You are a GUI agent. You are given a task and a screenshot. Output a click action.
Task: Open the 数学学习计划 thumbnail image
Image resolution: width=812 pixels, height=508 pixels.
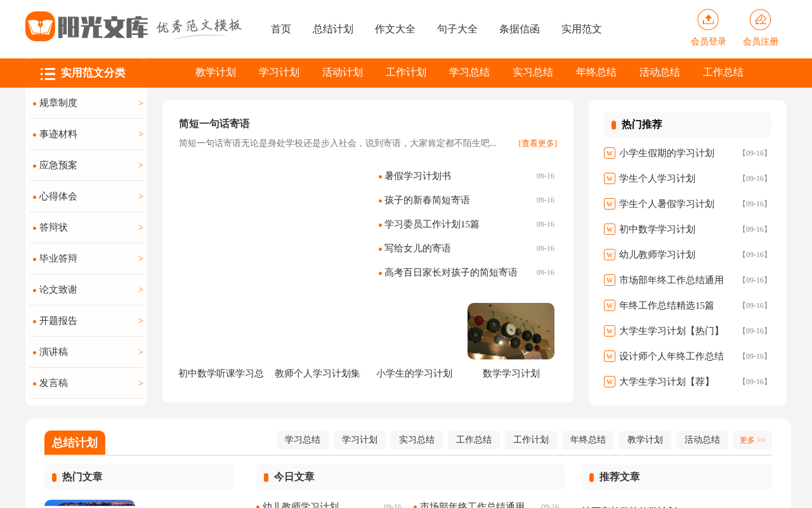[511, 331]
